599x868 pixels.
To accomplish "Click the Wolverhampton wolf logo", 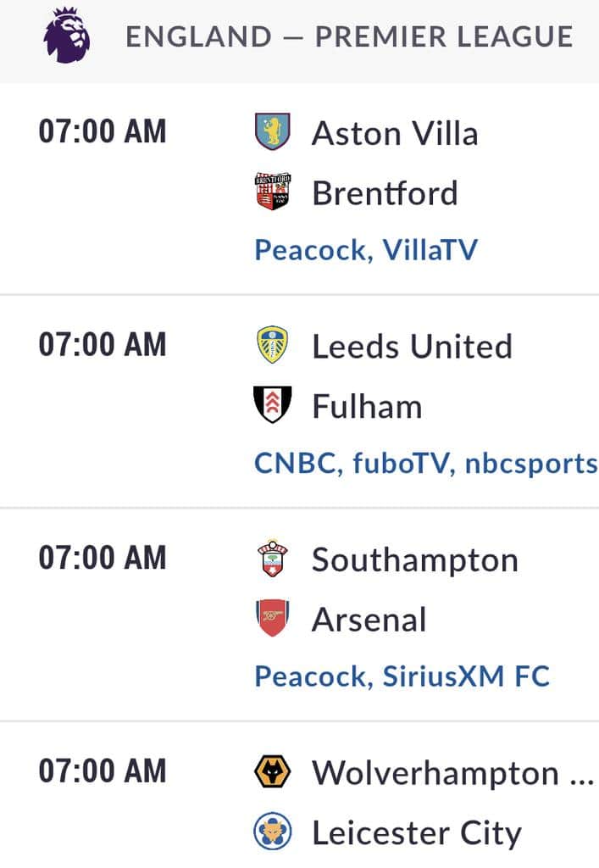I will point(272,771).
